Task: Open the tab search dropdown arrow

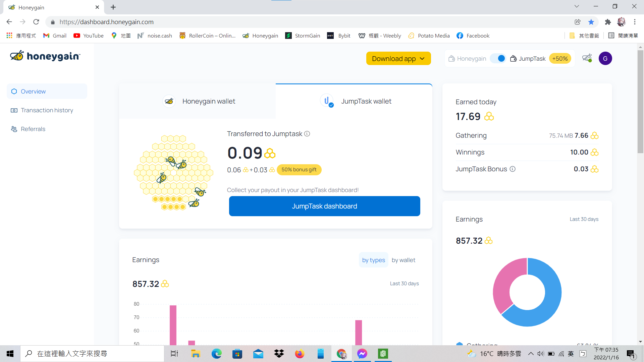Action: (x=577, y=6)
